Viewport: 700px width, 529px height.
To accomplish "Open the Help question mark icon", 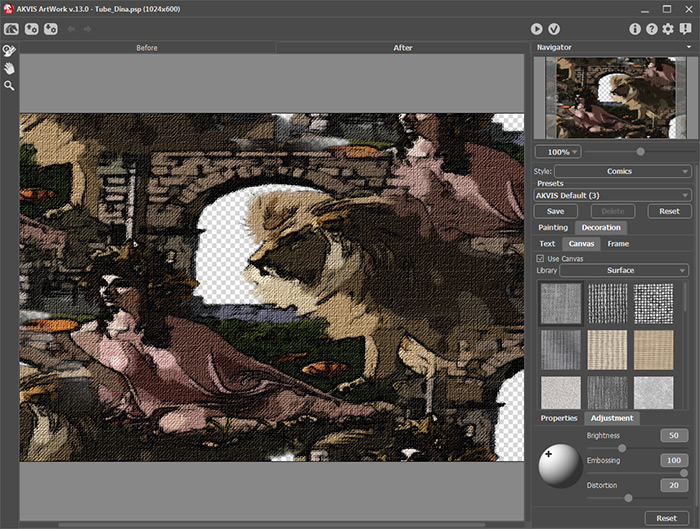I will (651, 29).
